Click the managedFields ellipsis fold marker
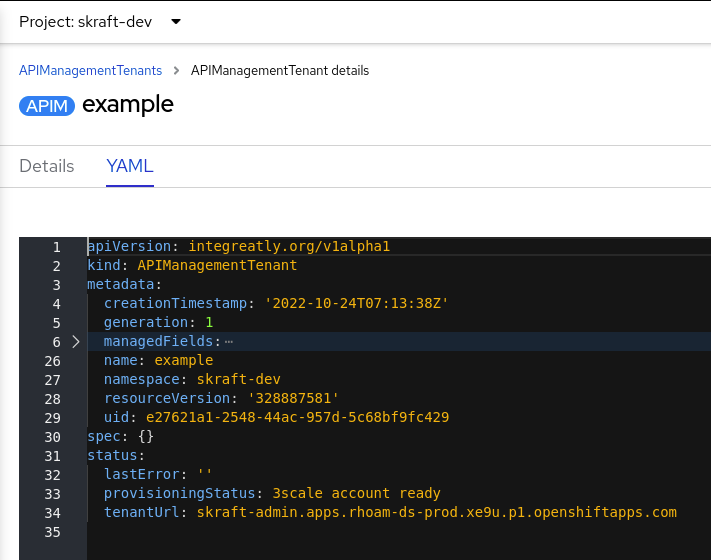This screenshot has height=560, width=711. point(229,342)
